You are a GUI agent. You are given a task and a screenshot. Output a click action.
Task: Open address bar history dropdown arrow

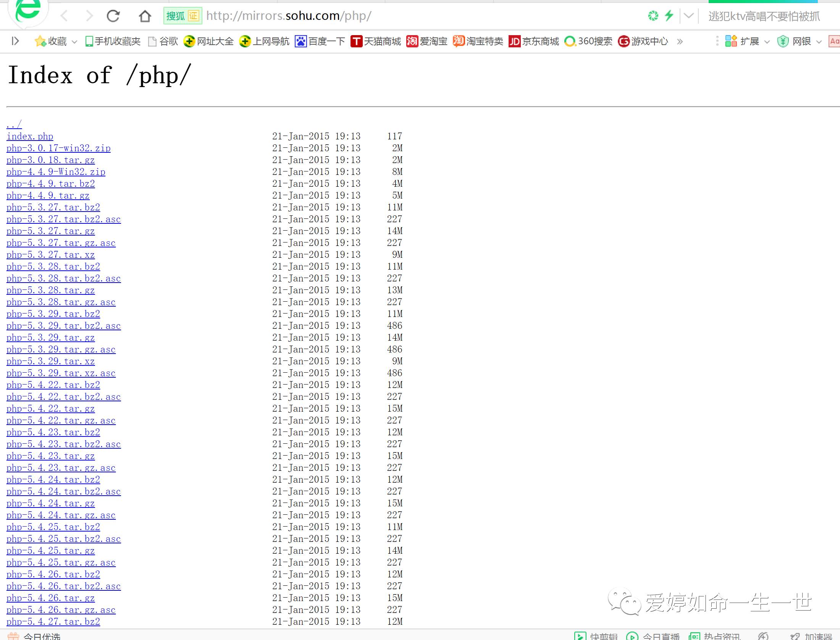[x=688, y=16]
